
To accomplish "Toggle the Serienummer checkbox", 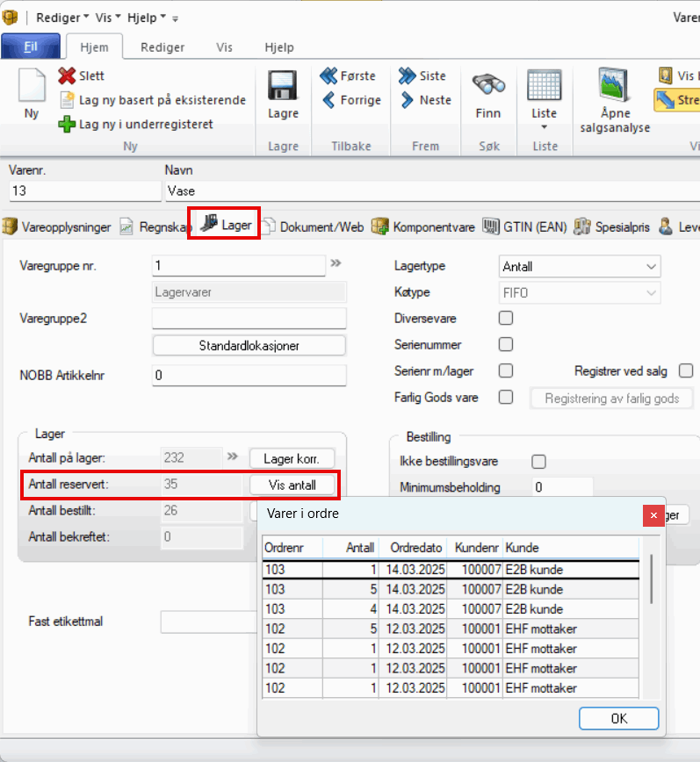I will [506, 345].
